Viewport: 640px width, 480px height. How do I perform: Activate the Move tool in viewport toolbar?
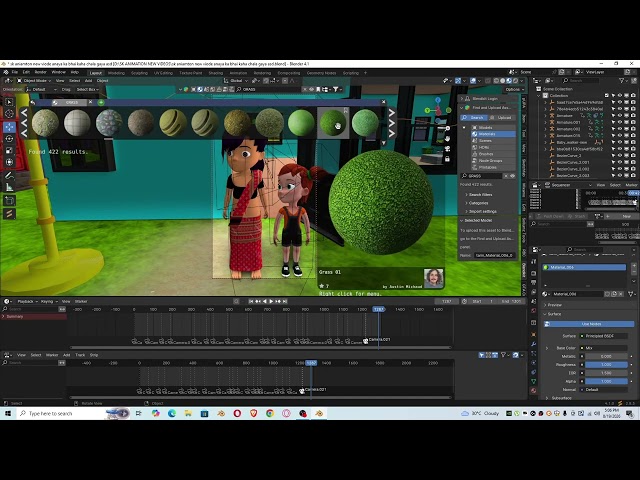9,127
